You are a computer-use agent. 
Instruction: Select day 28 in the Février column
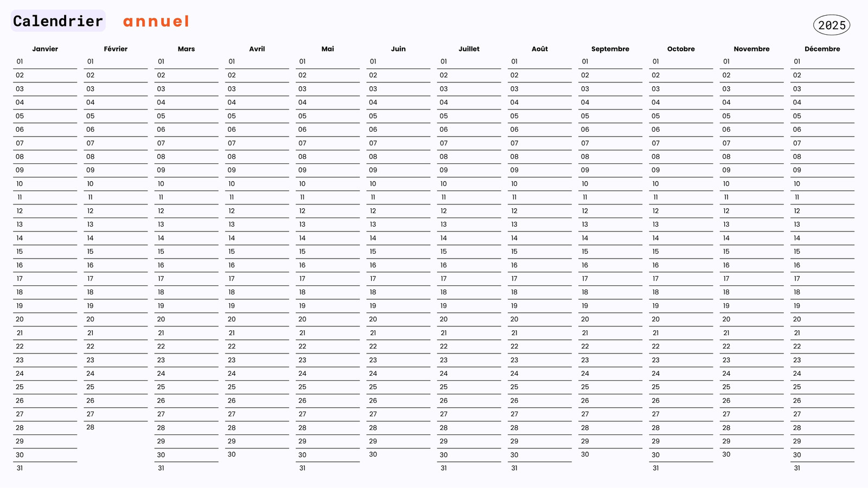(x=91, y=427)
